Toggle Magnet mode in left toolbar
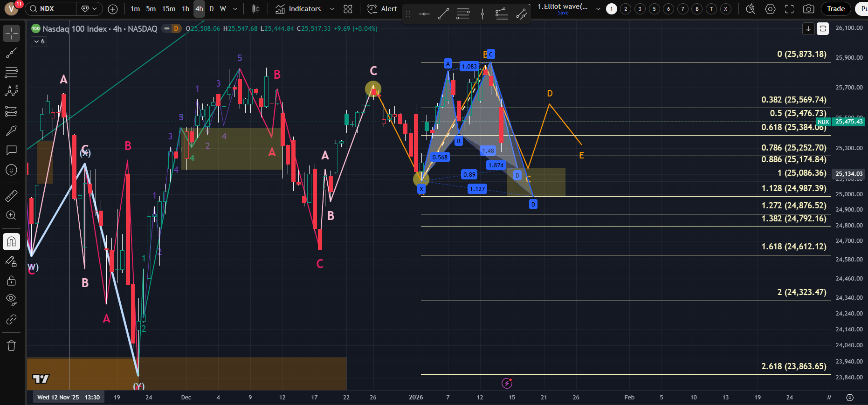This screenshot has width=868, height=405. (11, 241)
